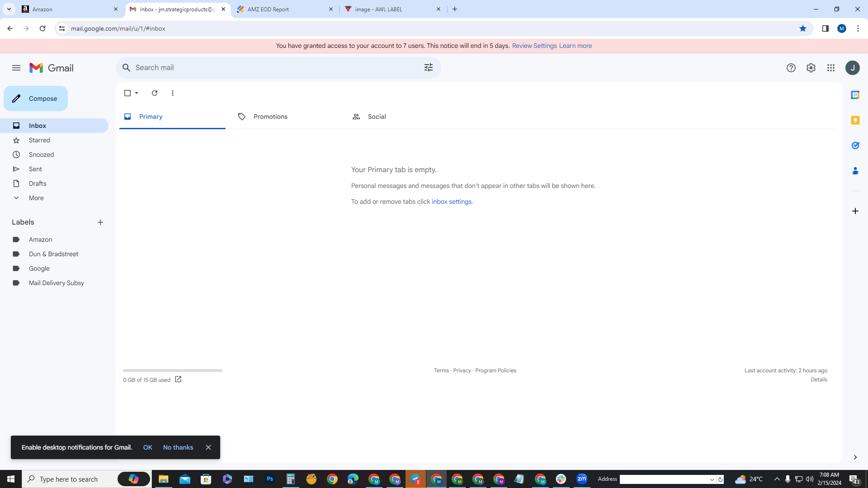Viewport: 868px width, 488px height.
Task: Click the Learn more link
Action: (576, 46)
